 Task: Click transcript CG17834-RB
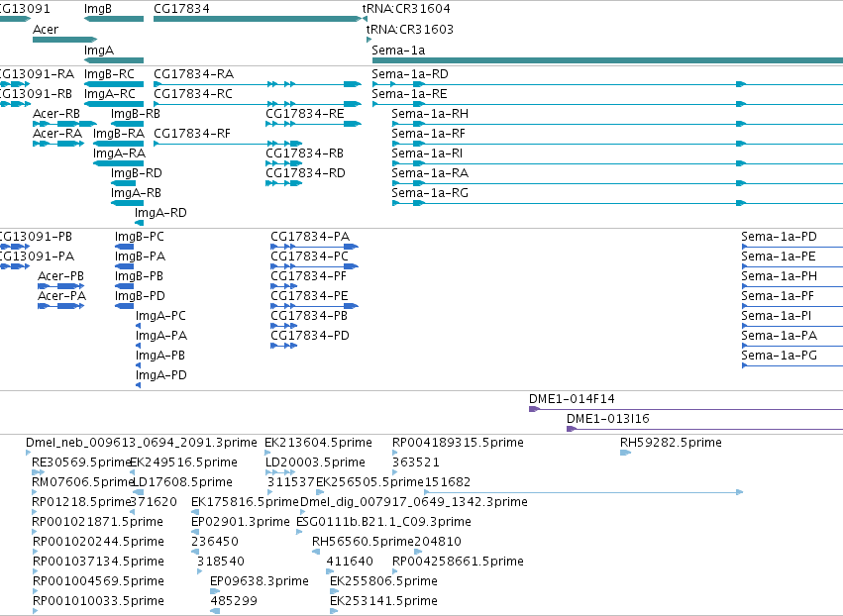coord(284,163)
